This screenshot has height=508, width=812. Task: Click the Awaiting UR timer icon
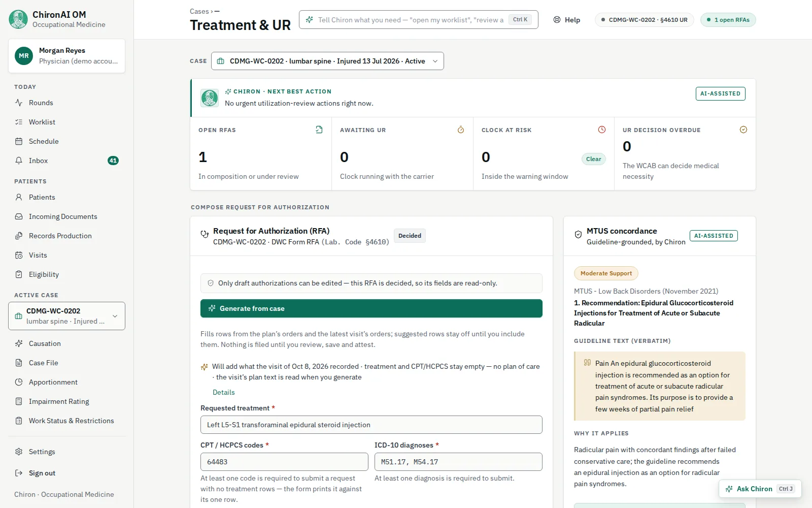pos(461,130)
